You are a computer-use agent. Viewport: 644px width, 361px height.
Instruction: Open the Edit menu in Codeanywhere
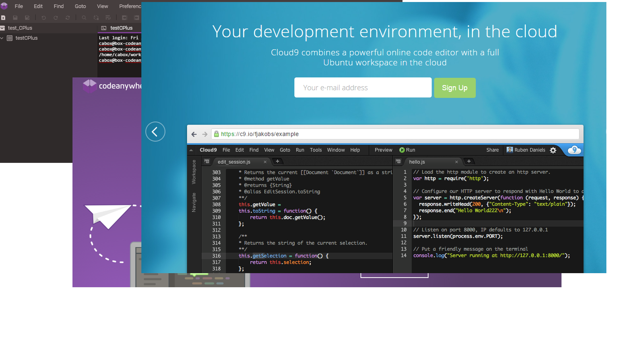pos(38,6)
